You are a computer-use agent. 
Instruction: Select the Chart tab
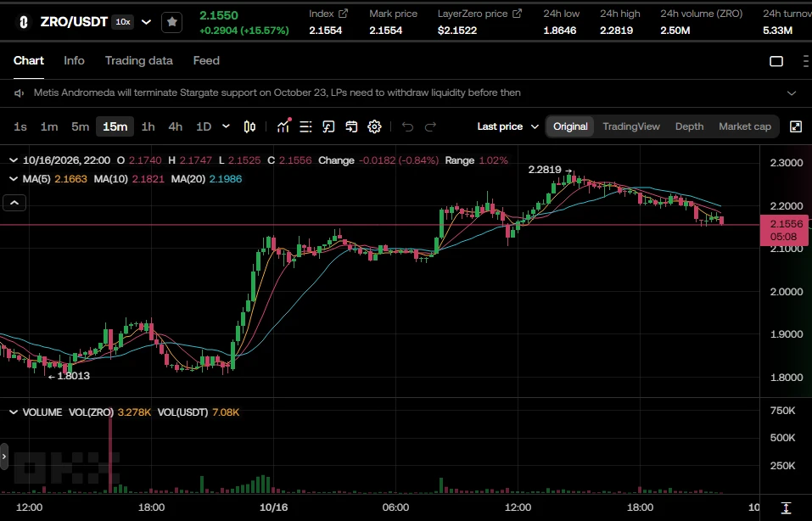29,60
